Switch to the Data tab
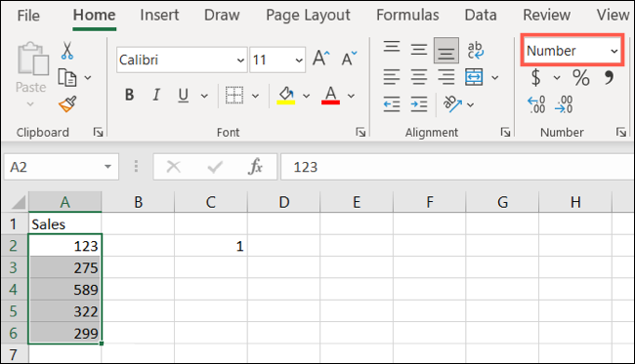 click(481, 16)
